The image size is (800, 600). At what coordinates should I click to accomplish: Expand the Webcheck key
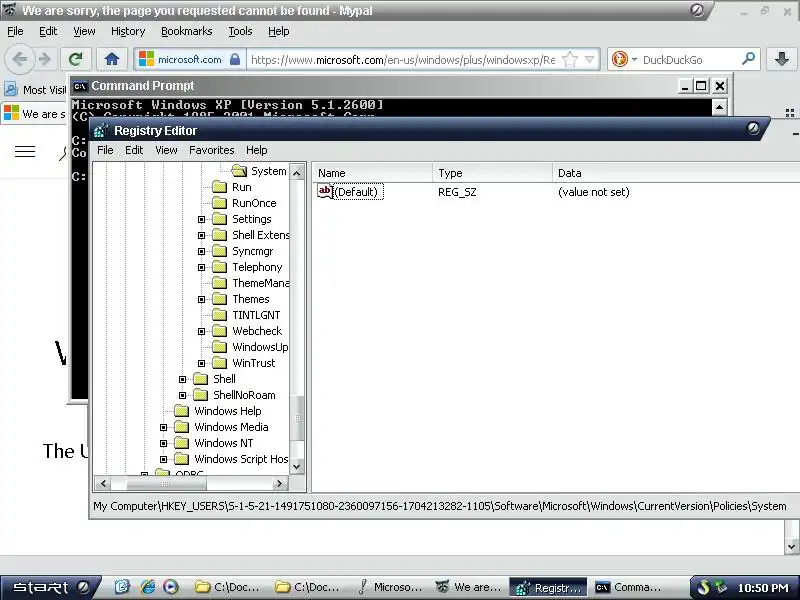(x=202, y=332)
